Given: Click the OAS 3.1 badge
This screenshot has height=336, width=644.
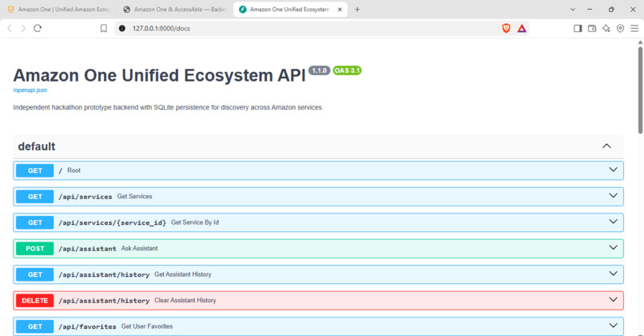Looking at the screenshot, I should click(x=347, y=70).
